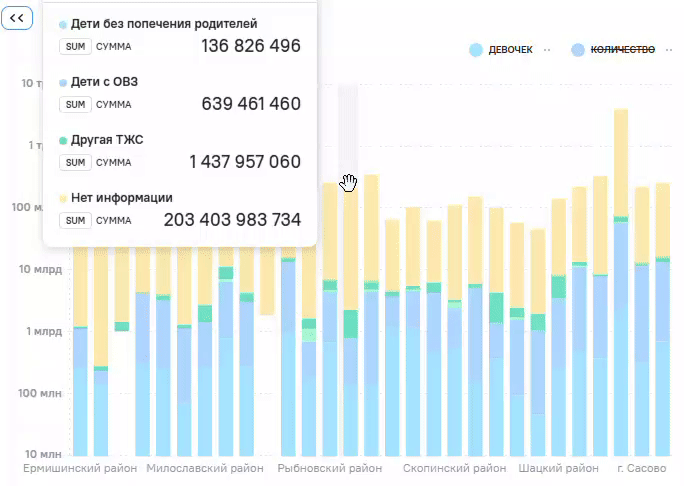Click the г. Сасово axis label
This screenshot has width=684, height=486.
pos(642,469)
